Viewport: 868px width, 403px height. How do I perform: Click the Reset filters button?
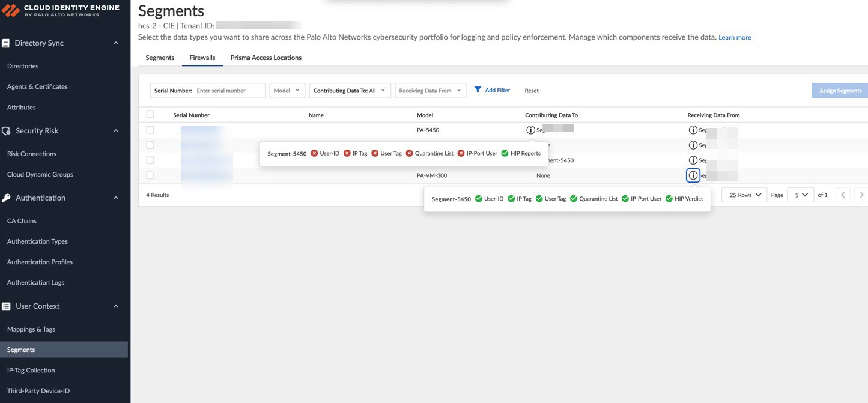tap(532, 91)
